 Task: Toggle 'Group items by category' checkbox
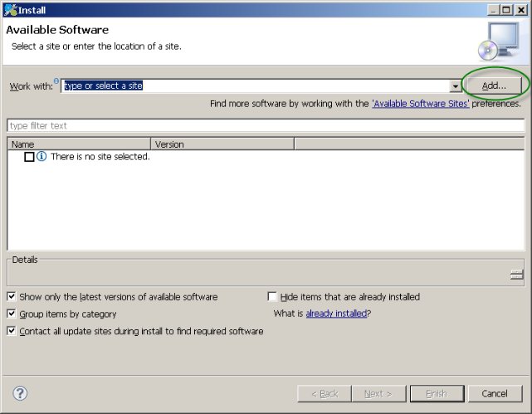click(x=12, y=314)
